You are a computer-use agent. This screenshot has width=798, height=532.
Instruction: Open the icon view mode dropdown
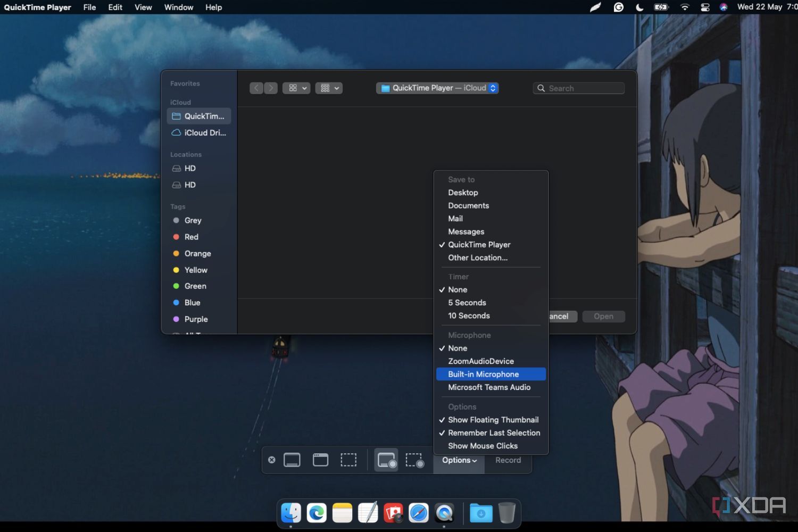click(296, 88)
